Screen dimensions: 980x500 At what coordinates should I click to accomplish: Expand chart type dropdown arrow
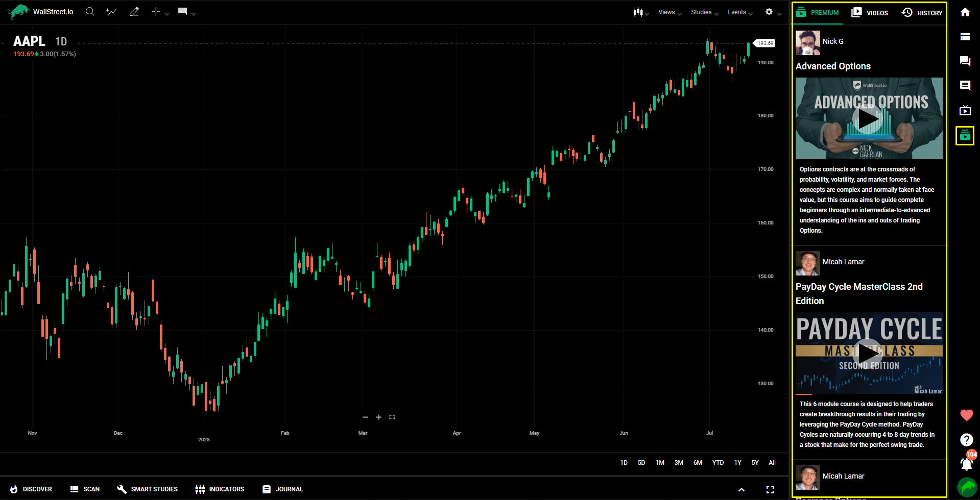coord(647,14)
